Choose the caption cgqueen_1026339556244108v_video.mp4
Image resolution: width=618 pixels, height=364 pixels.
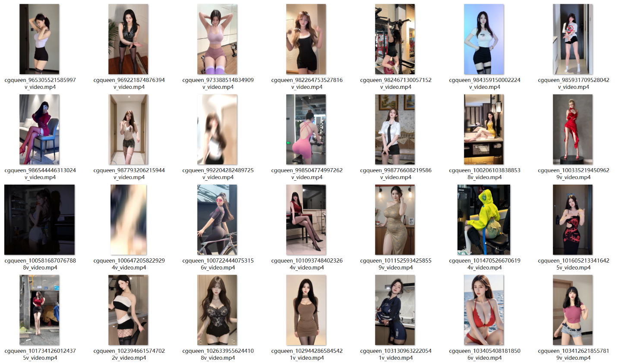[x=218, y=354]
